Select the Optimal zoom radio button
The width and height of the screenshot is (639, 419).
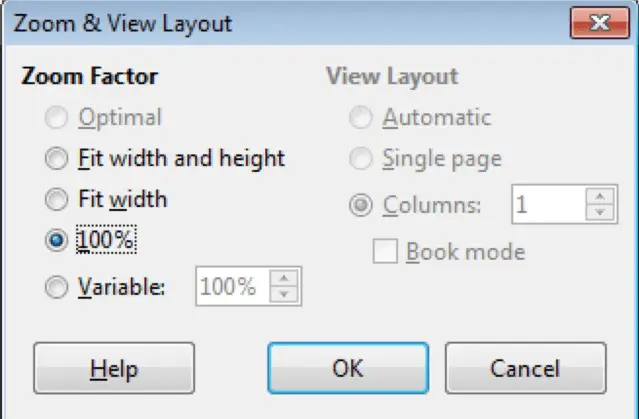coord(57,118)
